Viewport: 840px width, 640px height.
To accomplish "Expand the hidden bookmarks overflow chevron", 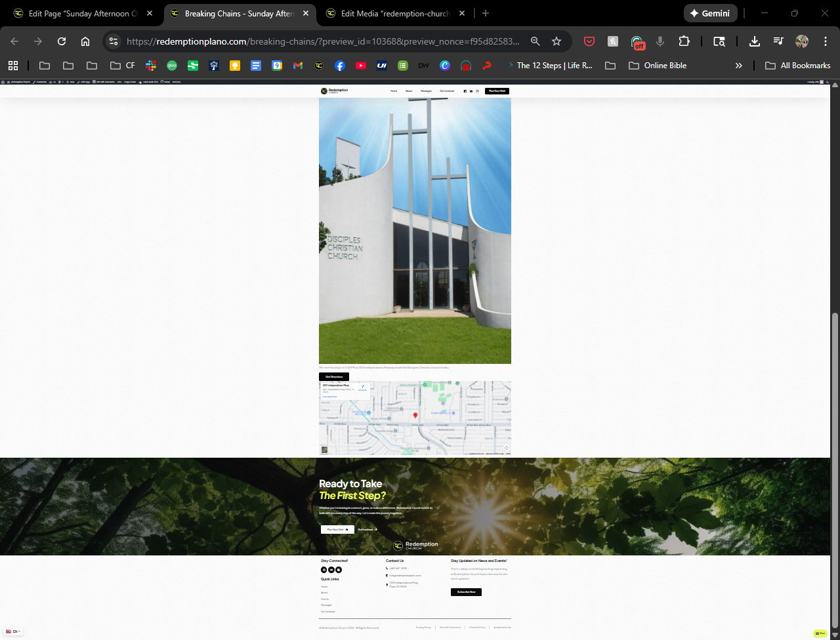I will [x=739, y=66].
